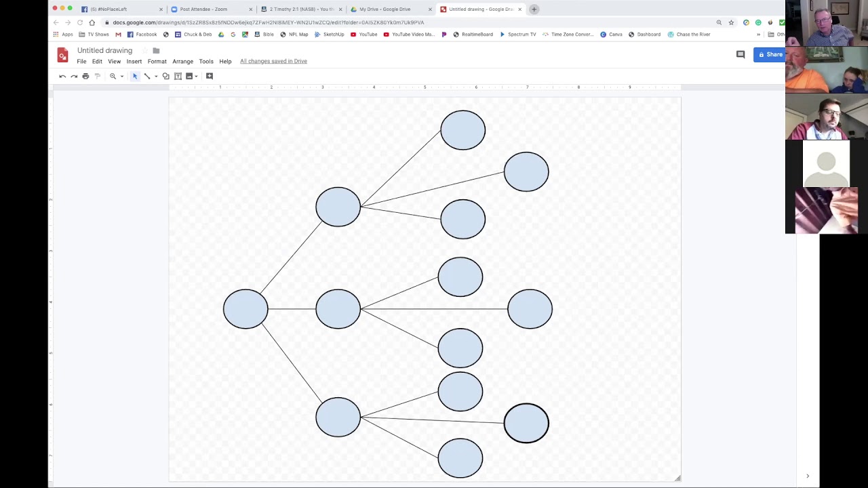Open the Edit menu
The image size is (868, 488).
pyautogui.click(x=97, y=61)
